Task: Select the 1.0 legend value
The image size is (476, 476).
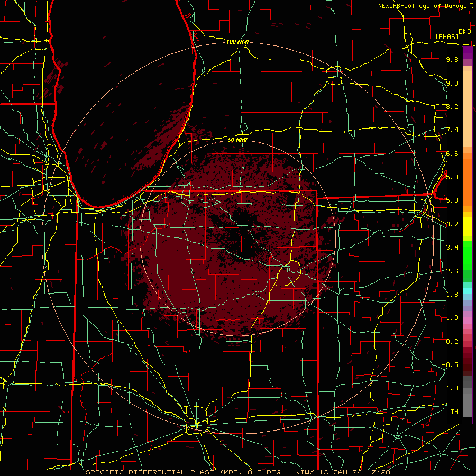Action: point(452,318)
